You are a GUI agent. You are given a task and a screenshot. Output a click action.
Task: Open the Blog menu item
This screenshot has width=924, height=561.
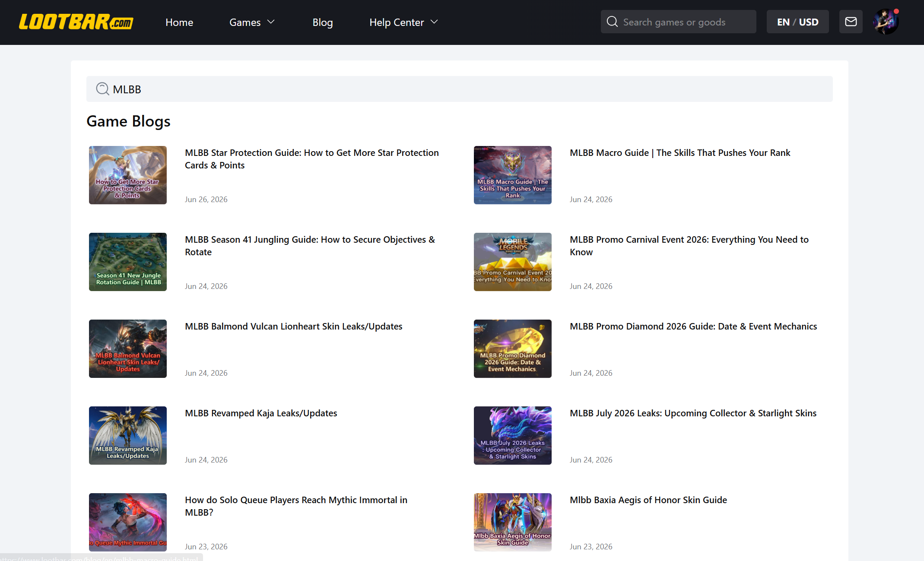pos(322,22)
